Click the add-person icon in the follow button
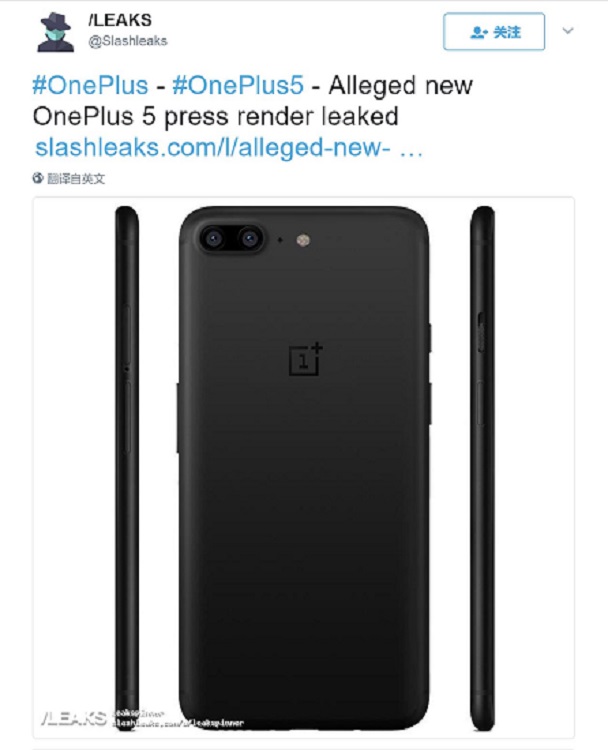 [478, 32]
